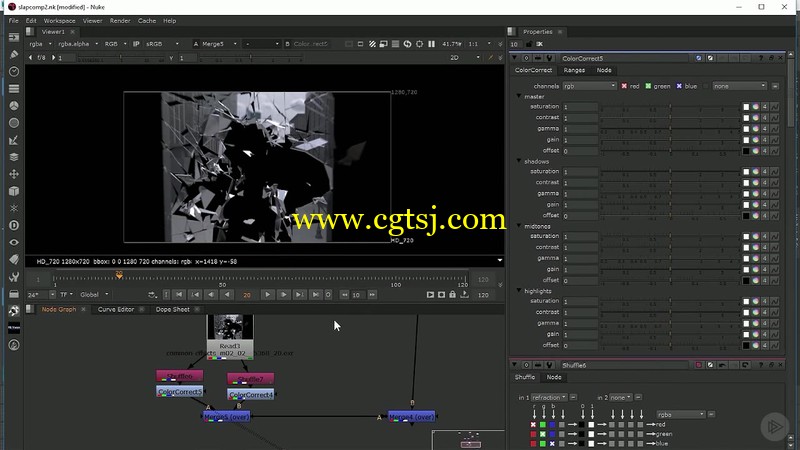Open the Merge nodes layers icon
The width and height of the screenshot is (800, 450).
(x=14, y=157)
